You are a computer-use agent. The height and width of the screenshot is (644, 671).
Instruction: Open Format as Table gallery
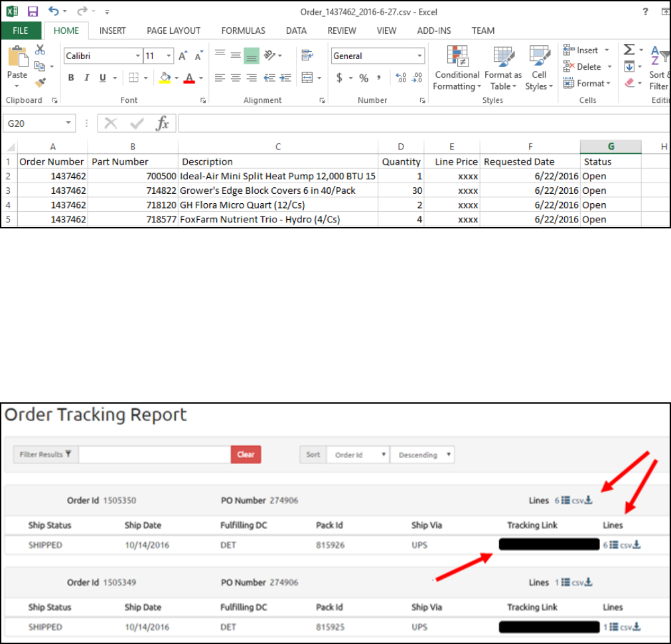(503, 68)
